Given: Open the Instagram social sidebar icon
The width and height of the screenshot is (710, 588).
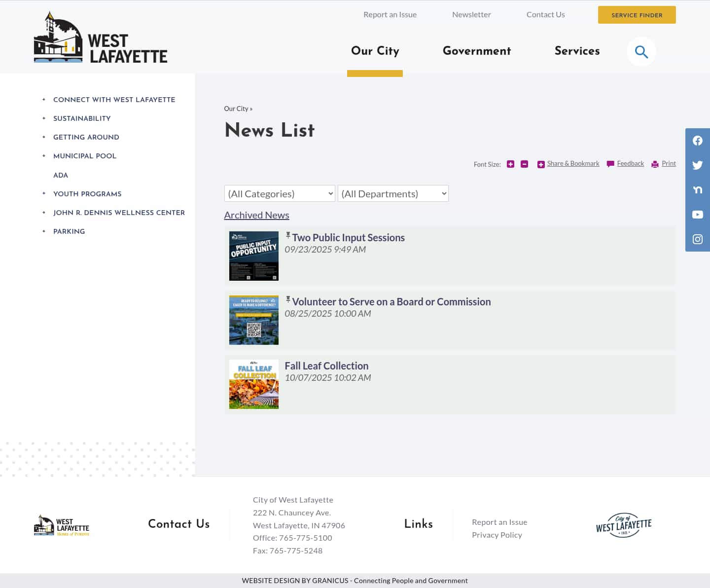Looking at the screenshot, I should click(697, 239).
